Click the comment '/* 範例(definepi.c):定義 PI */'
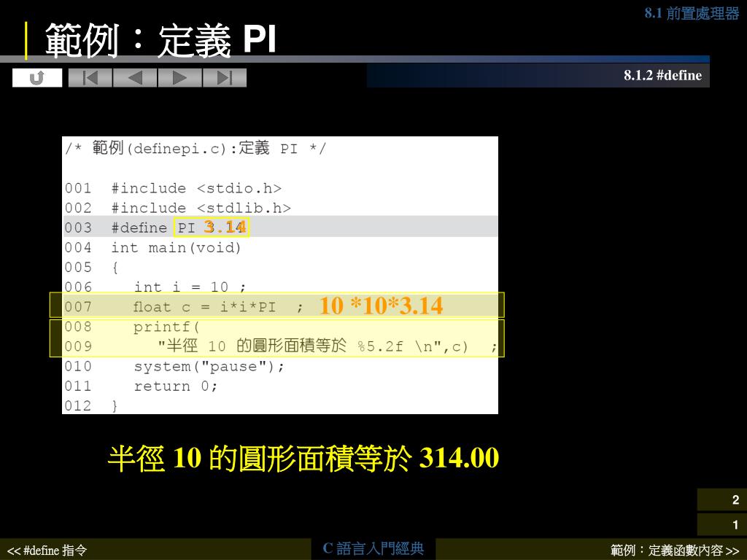The width and height of the screenshot is (747, 560). tap(196, 148)
